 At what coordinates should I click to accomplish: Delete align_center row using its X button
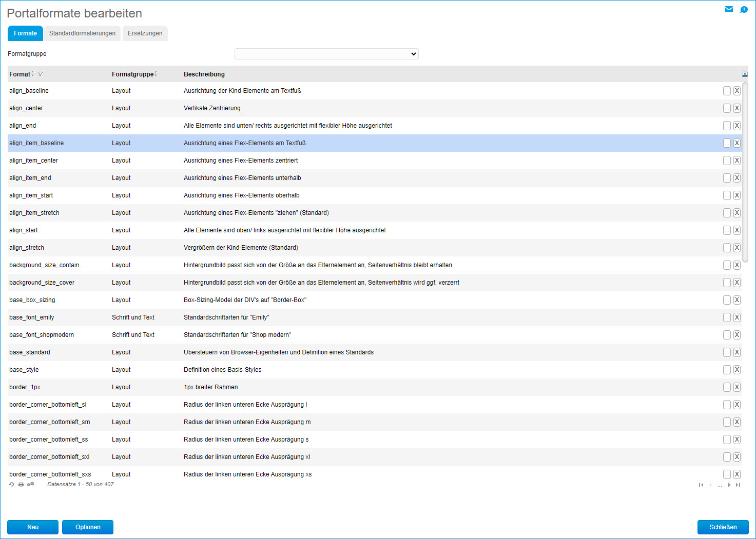click(x=736, y=108)
